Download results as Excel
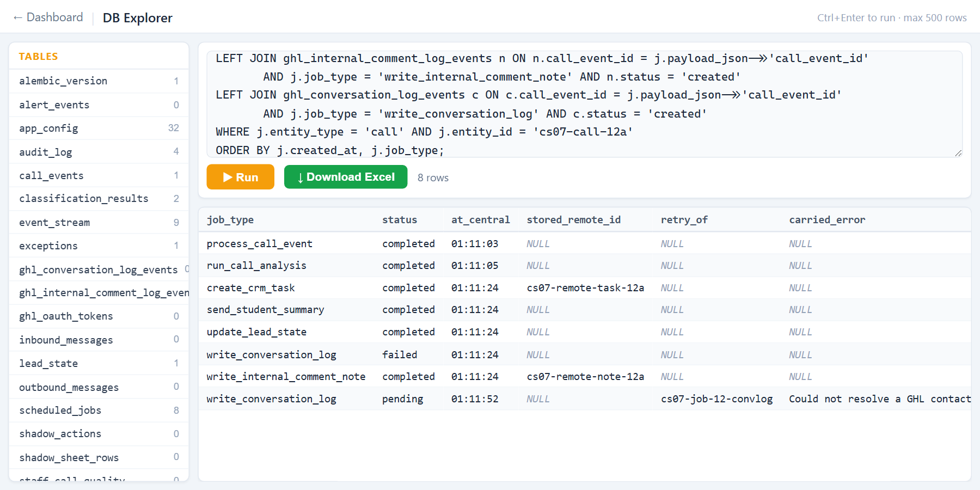The width and height of the screenshot is (980, 490). point(346,177)
